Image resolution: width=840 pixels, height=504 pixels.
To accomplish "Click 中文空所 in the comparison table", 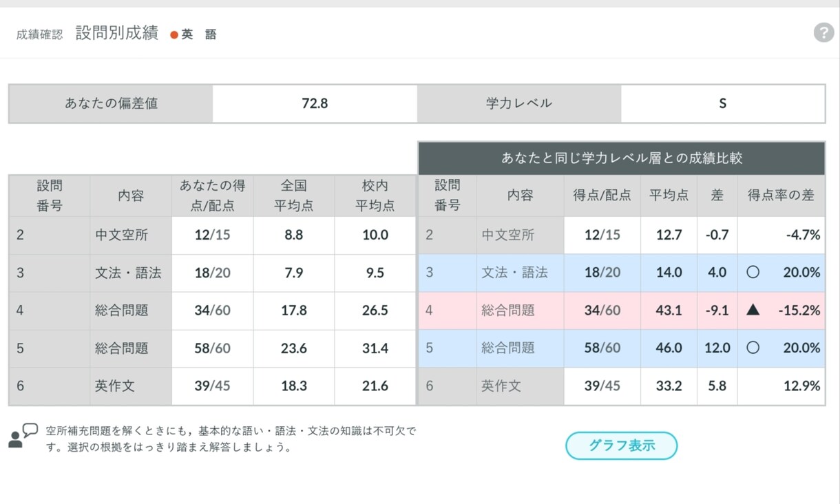I will tap(507, 235).
